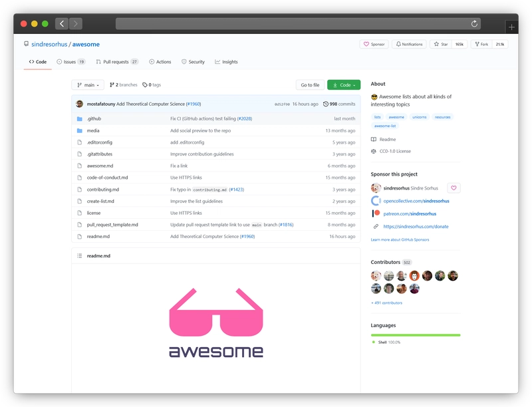This screenshot has width=532, height=407.
Task: Open the .gitattributes file
Action: (x=99, y=154)
